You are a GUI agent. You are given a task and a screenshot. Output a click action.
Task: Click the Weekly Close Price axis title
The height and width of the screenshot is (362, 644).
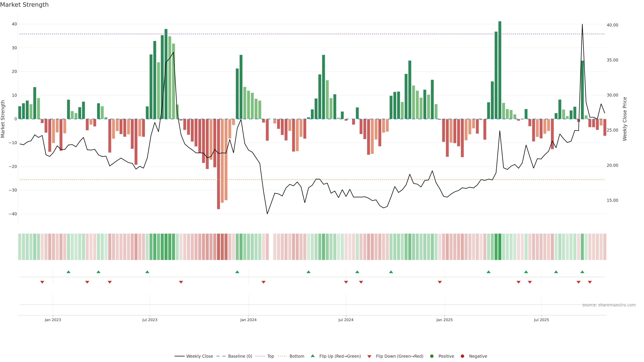click(x=625, y=119)
